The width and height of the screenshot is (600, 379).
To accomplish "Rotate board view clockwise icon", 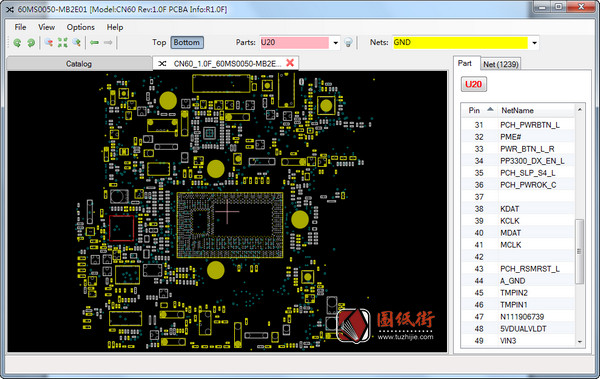I will [x=31, y=42].
